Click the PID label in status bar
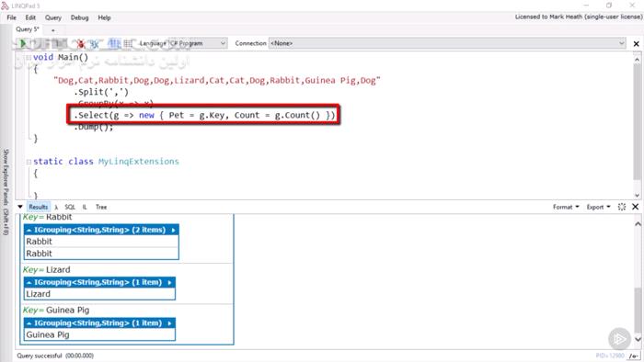Screen dimensions: 644x362 point(610,356)
